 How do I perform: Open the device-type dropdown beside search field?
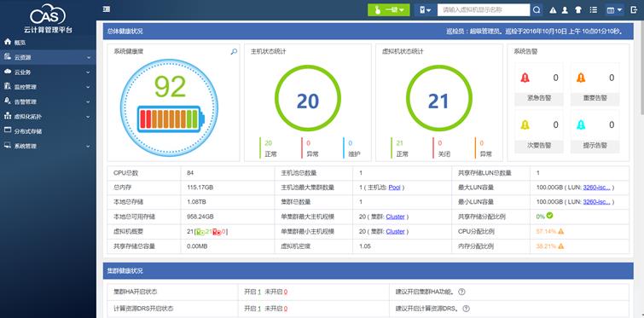[x=425, y=10]
